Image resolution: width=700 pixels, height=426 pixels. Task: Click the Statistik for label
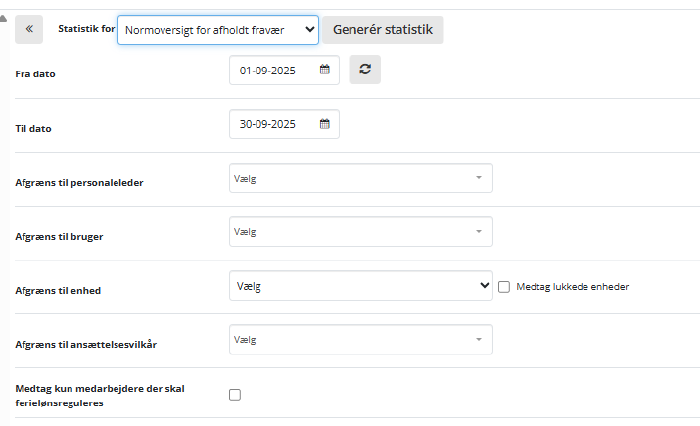pyautogui.click(x=85, y=30)
